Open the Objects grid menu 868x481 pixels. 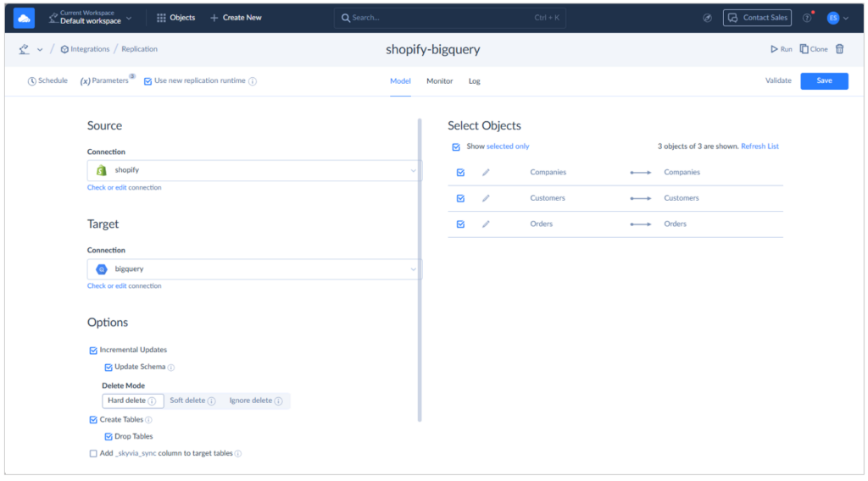point(175,18)
